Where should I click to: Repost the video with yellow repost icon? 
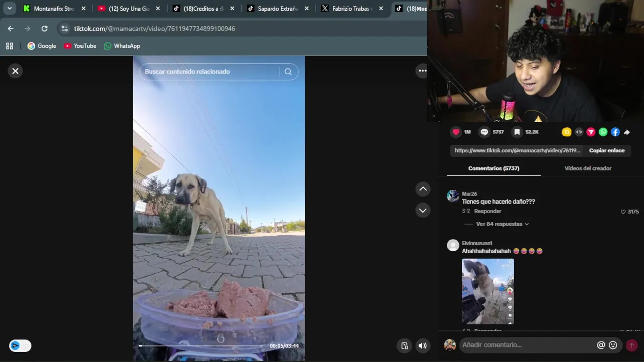pos(567,132)
